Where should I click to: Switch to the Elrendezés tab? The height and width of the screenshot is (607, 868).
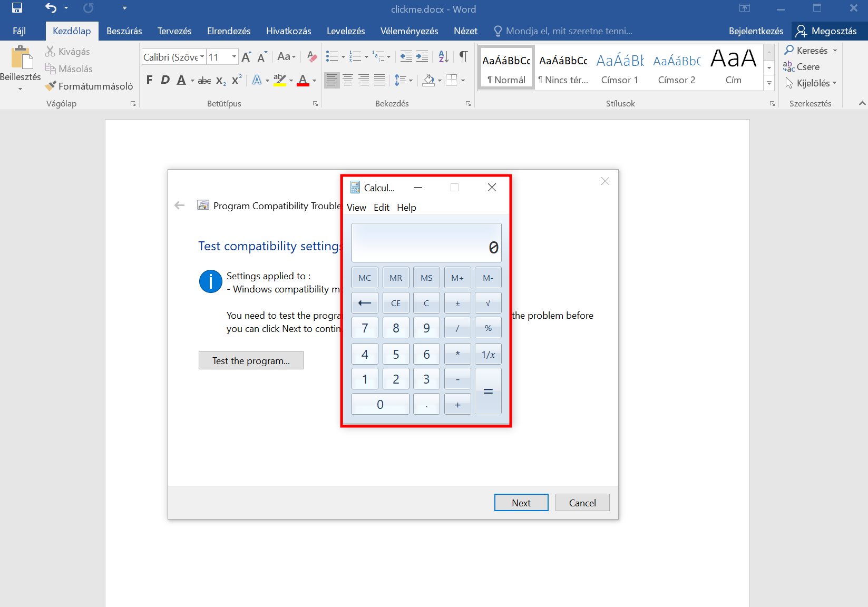coord(229,31)
